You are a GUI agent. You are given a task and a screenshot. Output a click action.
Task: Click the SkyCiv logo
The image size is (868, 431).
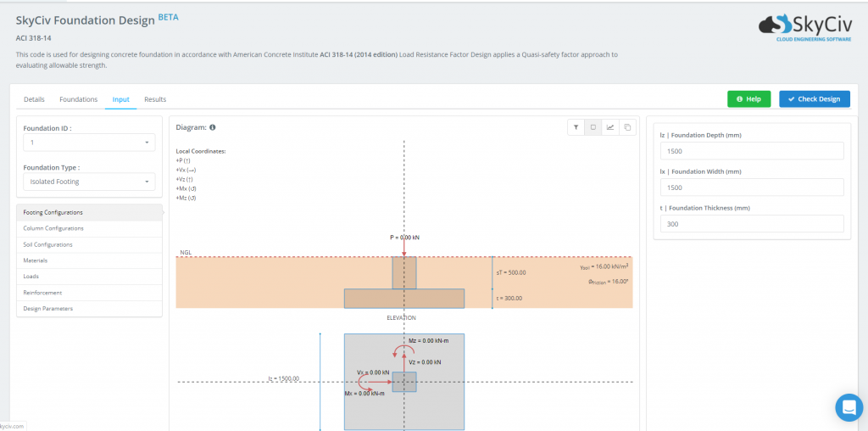pyautogui.click(x=805, y=27)
